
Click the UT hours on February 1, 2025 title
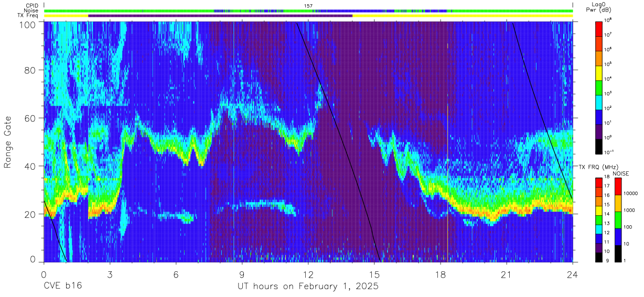[x=308, y=287]
